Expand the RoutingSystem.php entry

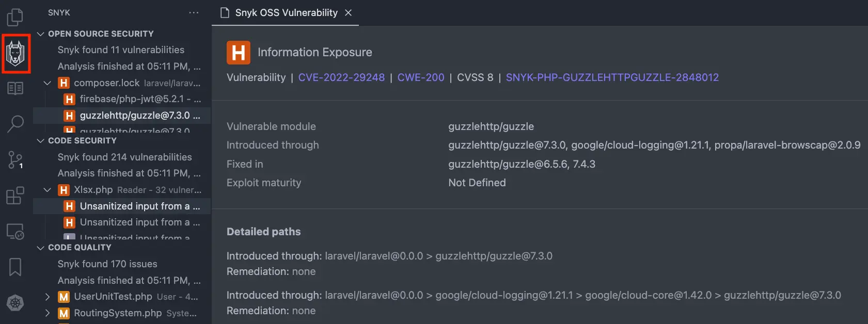(x=47, y=313)
